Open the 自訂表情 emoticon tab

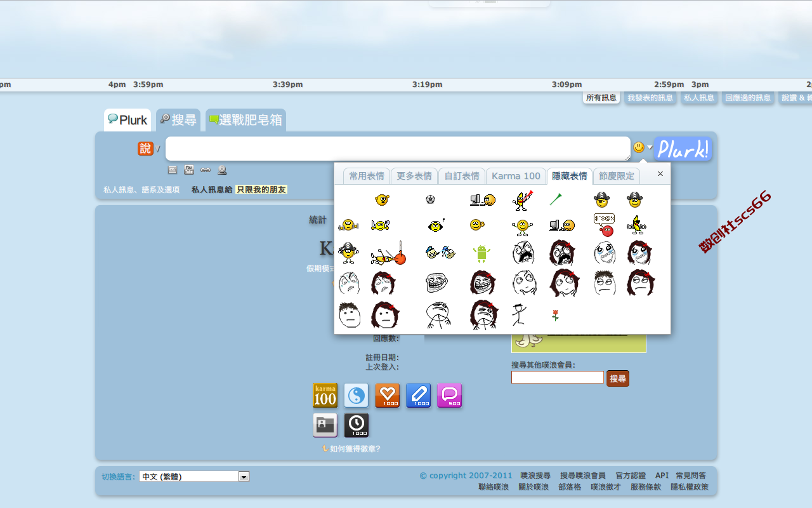coord(462,176)
